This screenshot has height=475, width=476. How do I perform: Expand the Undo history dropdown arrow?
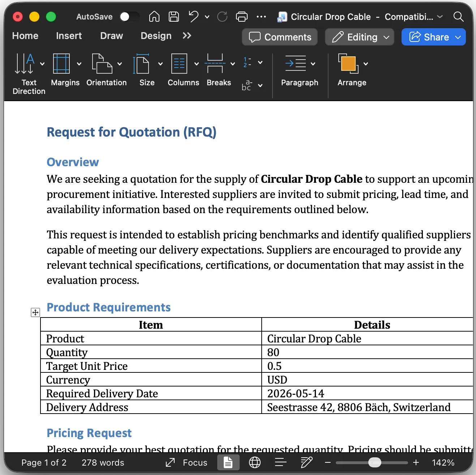click(x=207, y=17)
